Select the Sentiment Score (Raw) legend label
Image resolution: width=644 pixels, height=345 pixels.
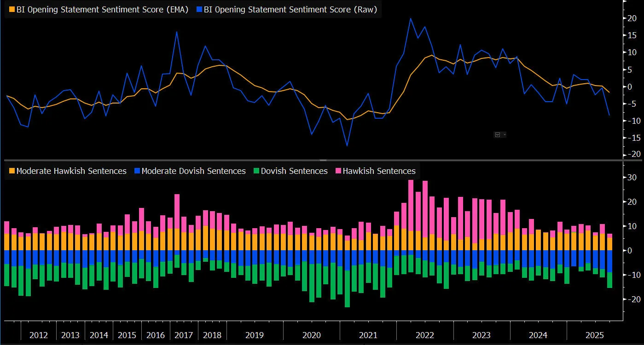coord(290,10)
